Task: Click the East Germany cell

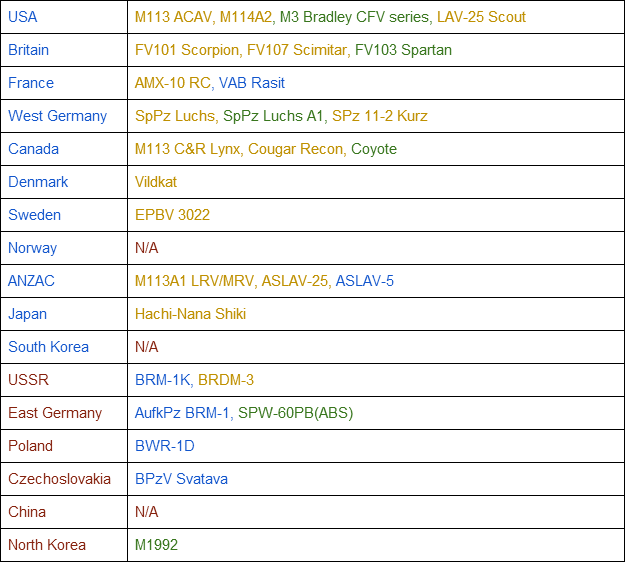Action: [x=64, y=413]
